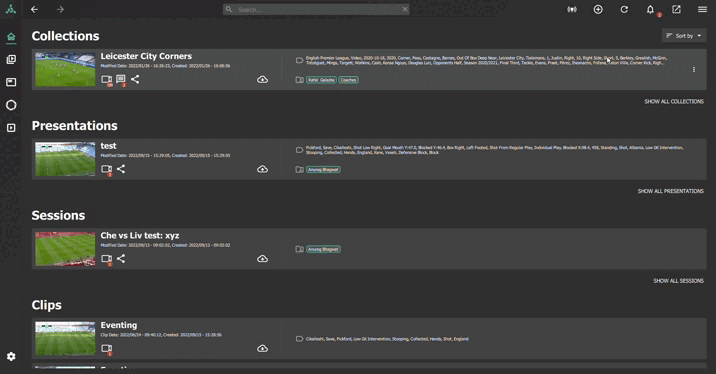Open Che vs Liv test: xyz thumbnail

65,249
